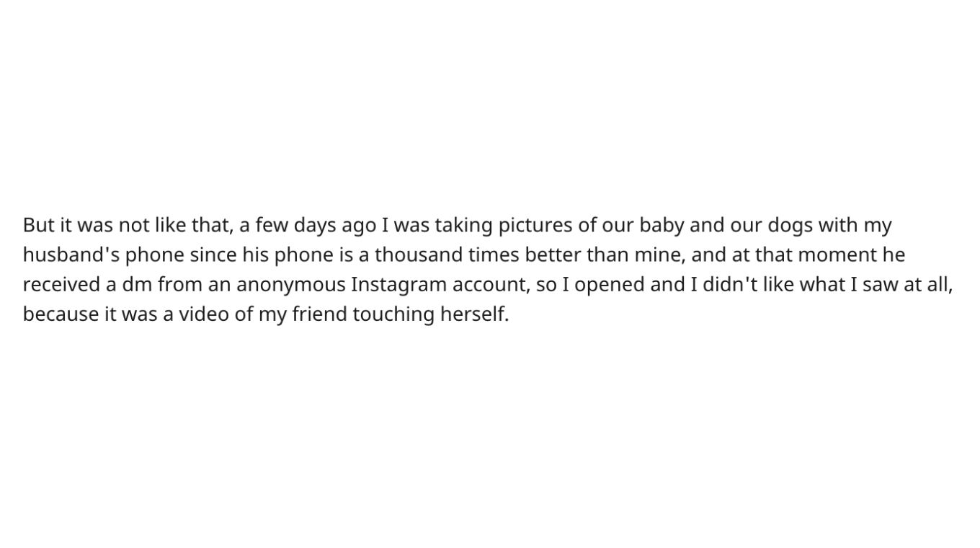Click the word "But" starting the paragraph
The image size is (980, 548).
click(38, 226)
